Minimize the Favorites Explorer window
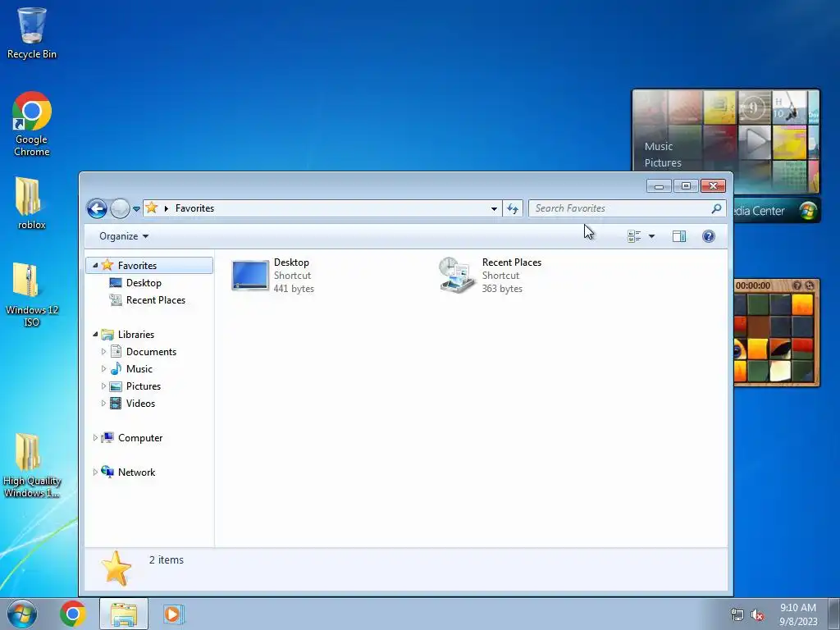 (659, 186)
